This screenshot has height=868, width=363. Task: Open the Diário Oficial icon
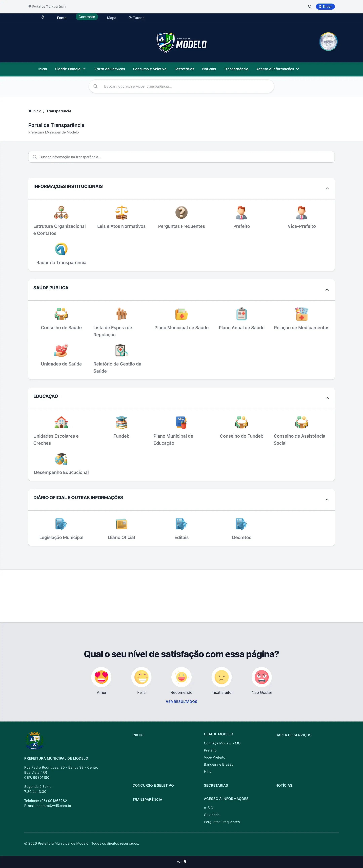[x=122, y=524]
